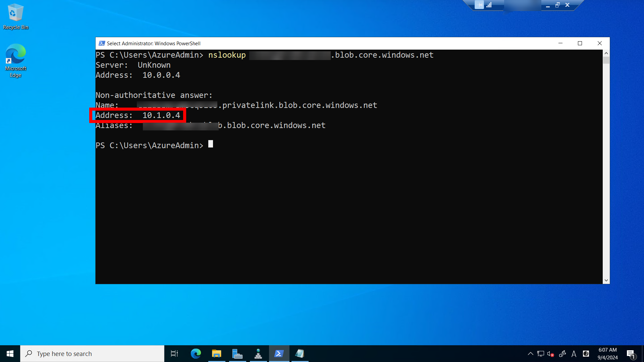Click the PowerShell scrollbar down arrow

(606, 280)
